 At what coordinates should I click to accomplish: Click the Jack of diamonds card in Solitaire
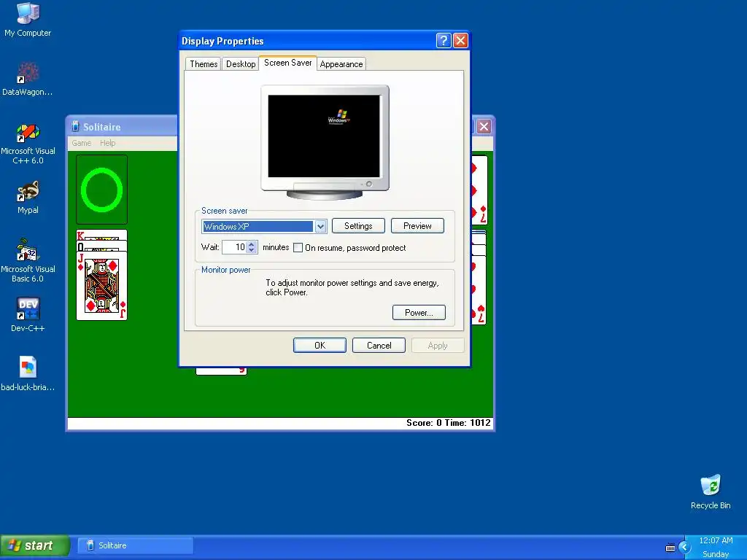pos(101,285)
